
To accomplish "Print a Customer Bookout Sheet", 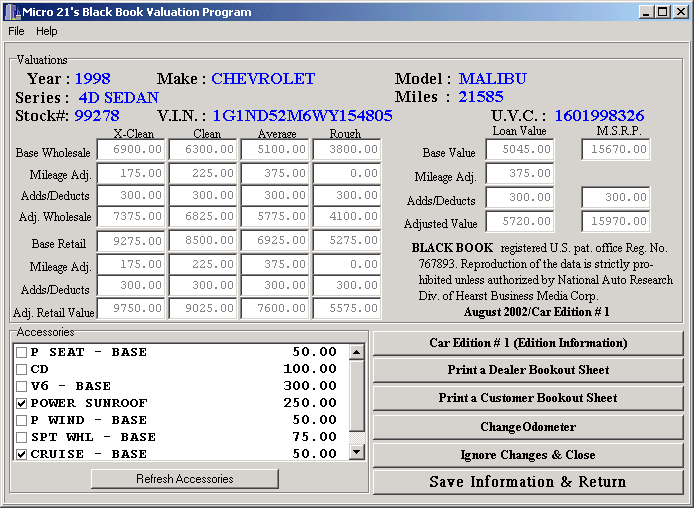I will pos(528,398).
